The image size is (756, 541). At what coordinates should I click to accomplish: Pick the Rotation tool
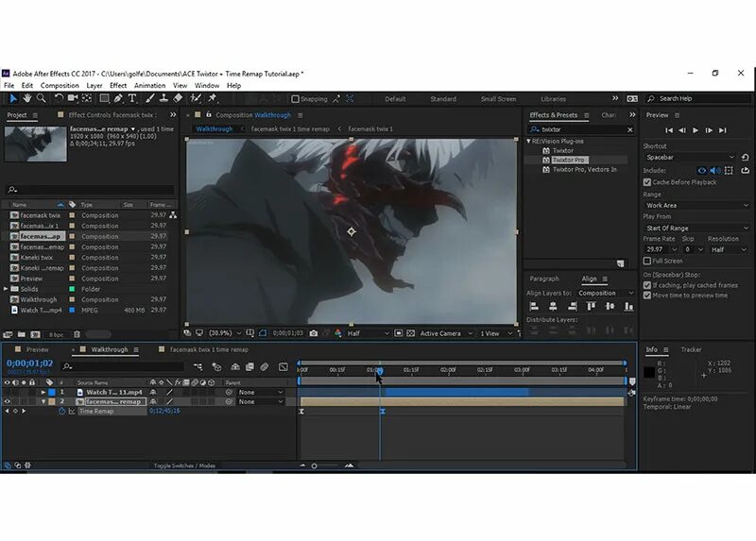[59, 98]
